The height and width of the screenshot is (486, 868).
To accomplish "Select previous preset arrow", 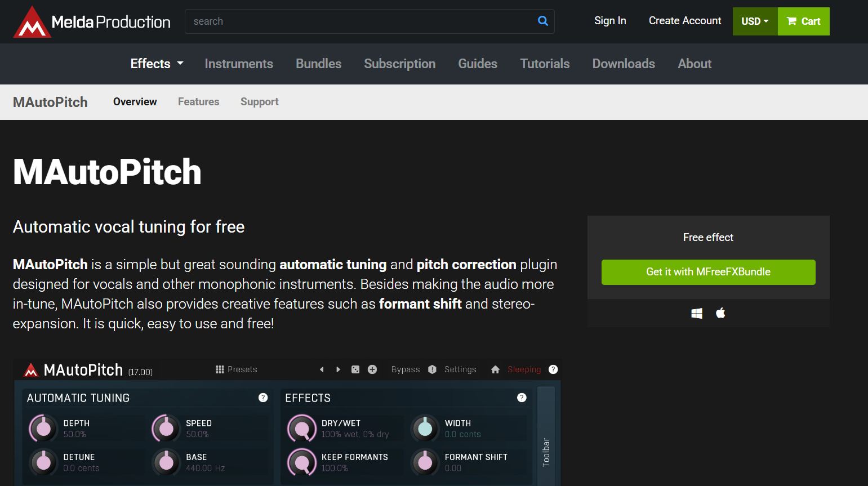I will coord(322,369).
